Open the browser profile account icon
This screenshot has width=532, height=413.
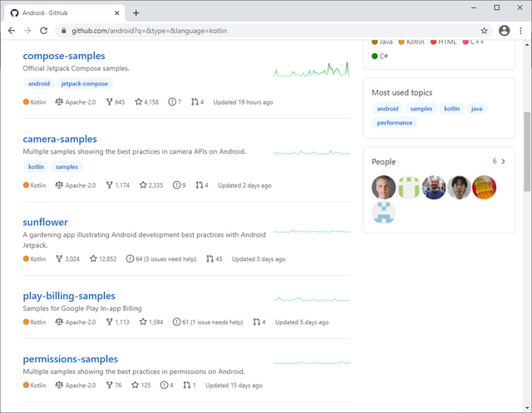click(x=505, y=31)
